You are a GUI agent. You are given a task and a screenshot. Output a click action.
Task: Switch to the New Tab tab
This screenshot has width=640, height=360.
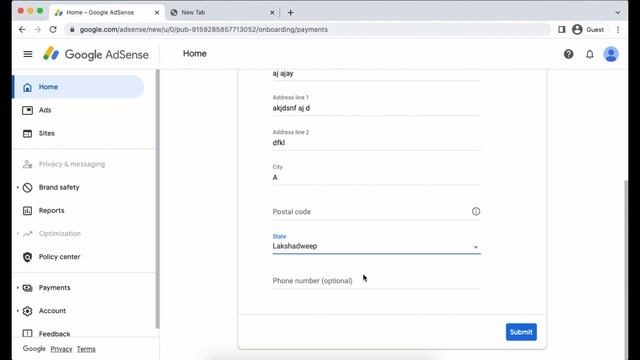pos(222,13)
